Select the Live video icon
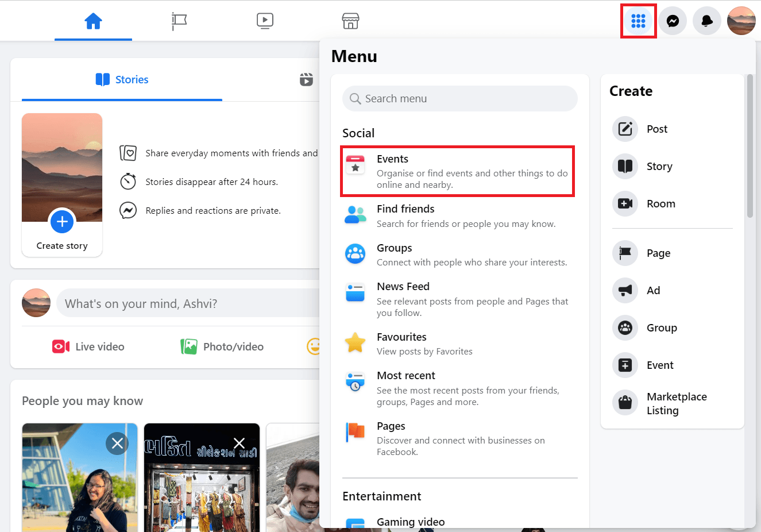The height and width of the screenshot is (532, 761). pos(60,346)
